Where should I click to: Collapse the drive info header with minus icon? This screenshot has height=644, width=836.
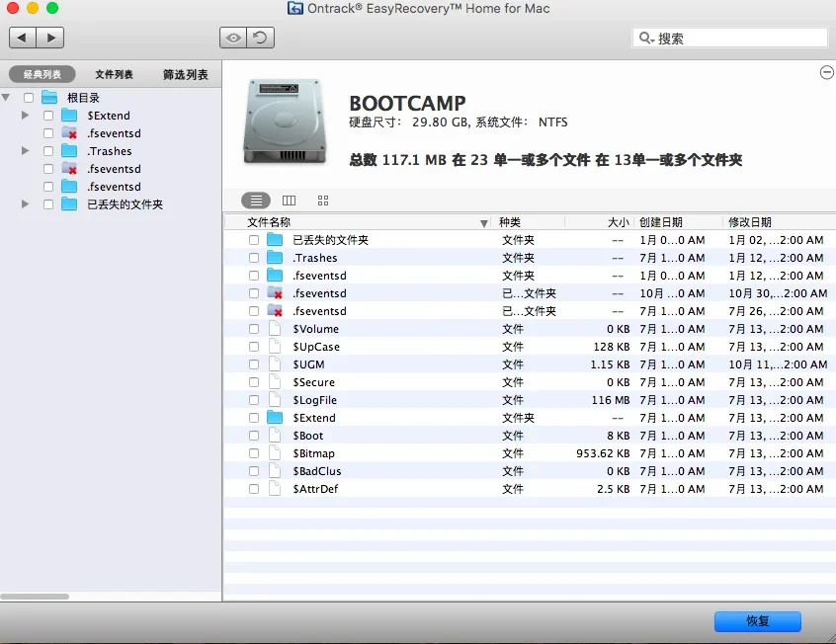(826, 72)
